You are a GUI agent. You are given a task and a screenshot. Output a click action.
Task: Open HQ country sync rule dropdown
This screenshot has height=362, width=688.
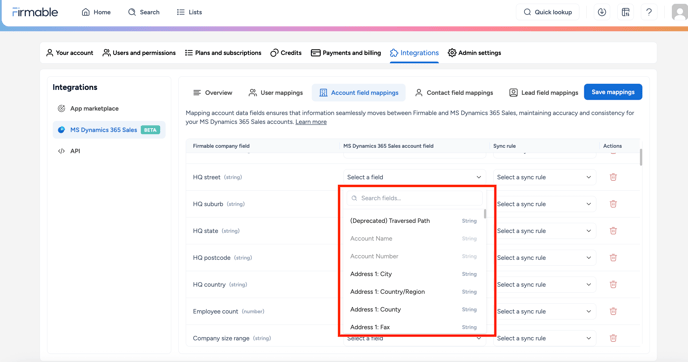coord(545,284)
